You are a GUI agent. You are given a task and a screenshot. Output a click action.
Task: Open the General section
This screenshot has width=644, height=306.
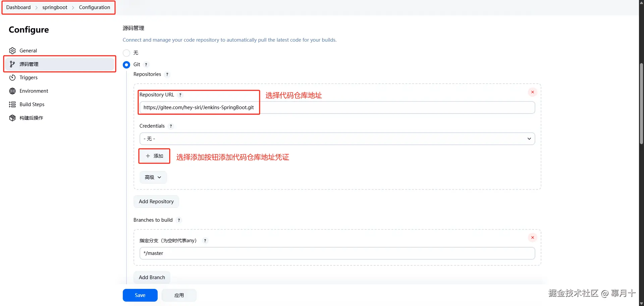coord(60,51)
